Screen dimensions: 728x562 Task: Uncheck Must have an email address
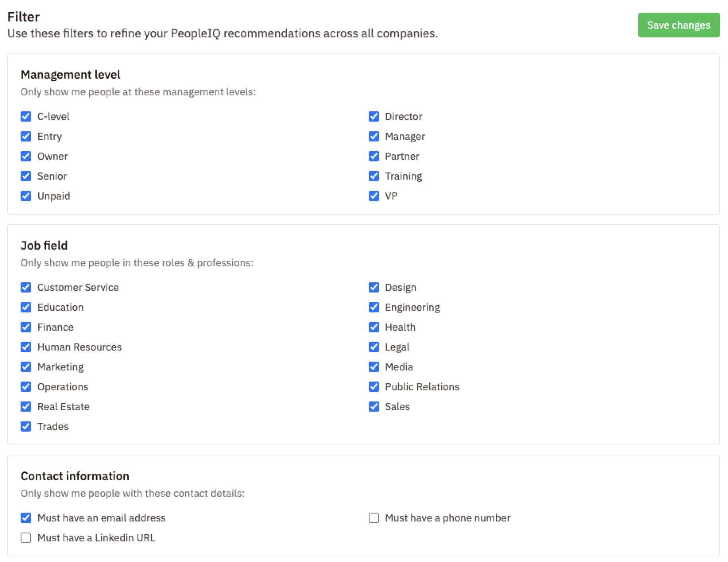26,518
